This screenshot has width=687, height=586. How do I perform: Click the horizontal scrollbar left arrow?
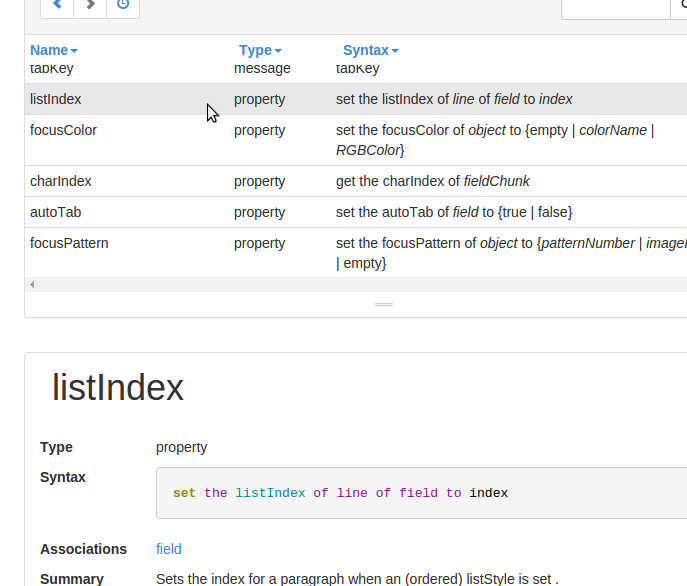click(32, 285)
